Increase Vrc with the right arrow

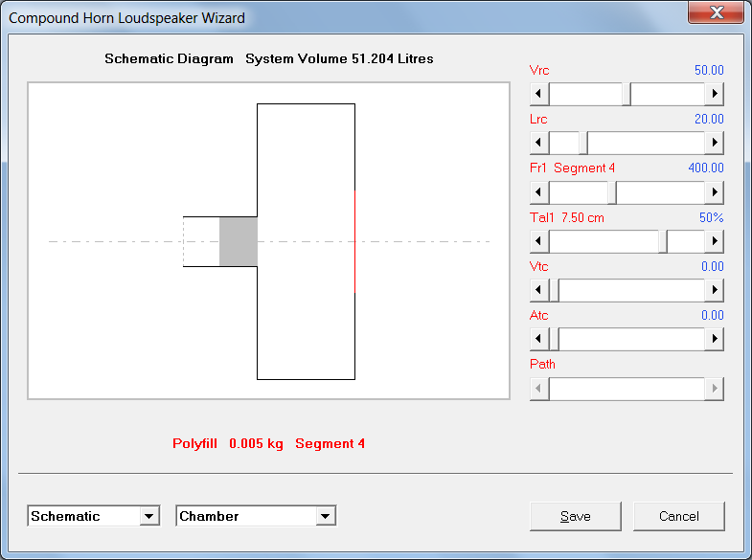pos(714,94)
